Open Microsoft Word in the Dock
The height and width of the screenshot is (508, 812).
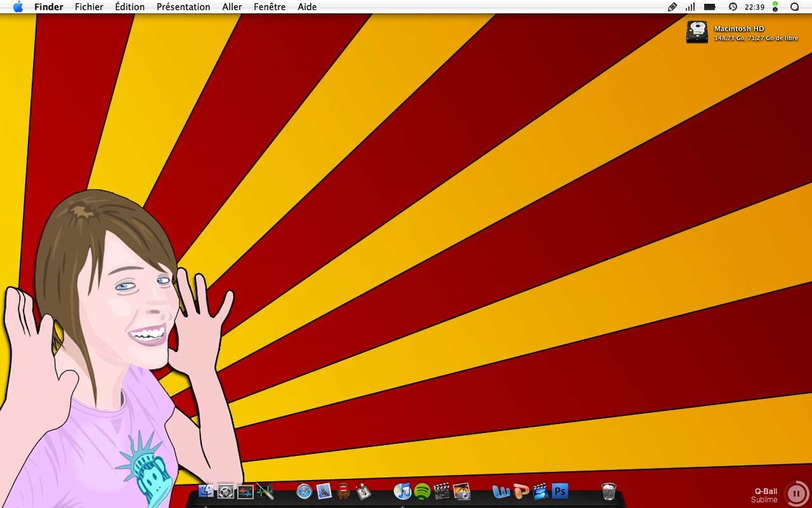point(501,491)
